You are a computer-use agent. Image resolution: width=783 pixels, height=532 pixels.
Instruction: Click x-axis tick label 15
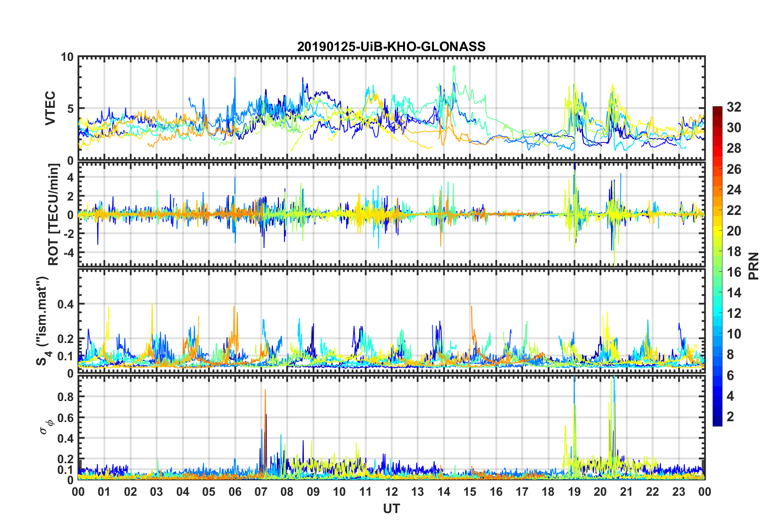[470, 492]
